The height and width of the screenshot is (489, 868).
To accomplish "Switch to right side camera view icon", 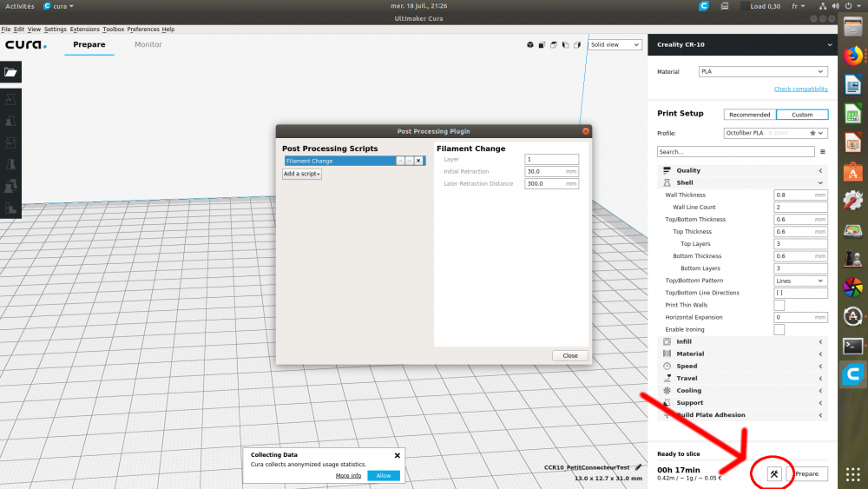I will pyautogui.click(x=577, y=45).
